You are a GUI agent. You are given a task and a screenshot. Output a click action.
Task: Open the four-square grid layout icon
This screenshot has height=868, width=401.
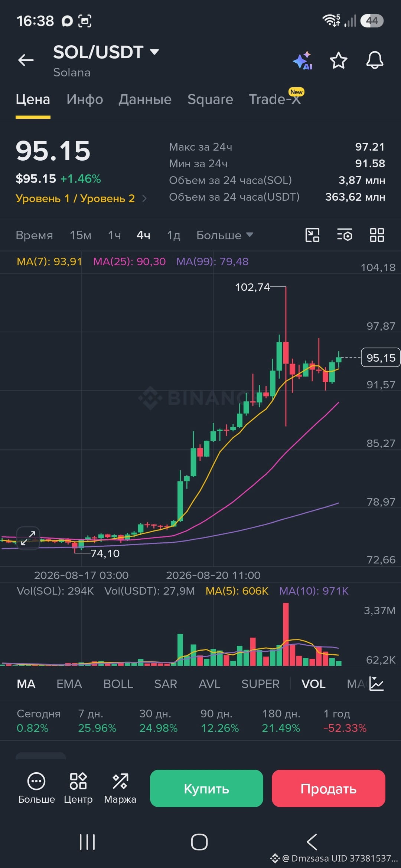(377, 235)
